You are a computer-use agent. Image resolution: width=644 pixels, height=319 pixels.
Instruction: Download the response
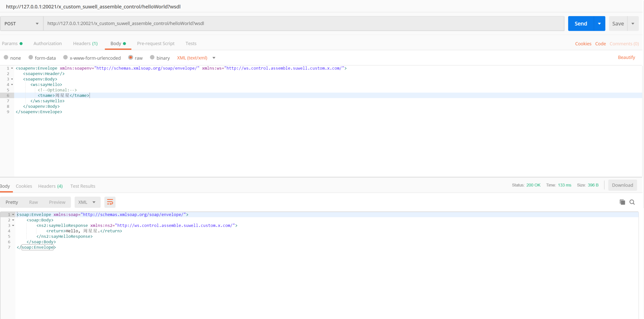[x=623, y=185]
